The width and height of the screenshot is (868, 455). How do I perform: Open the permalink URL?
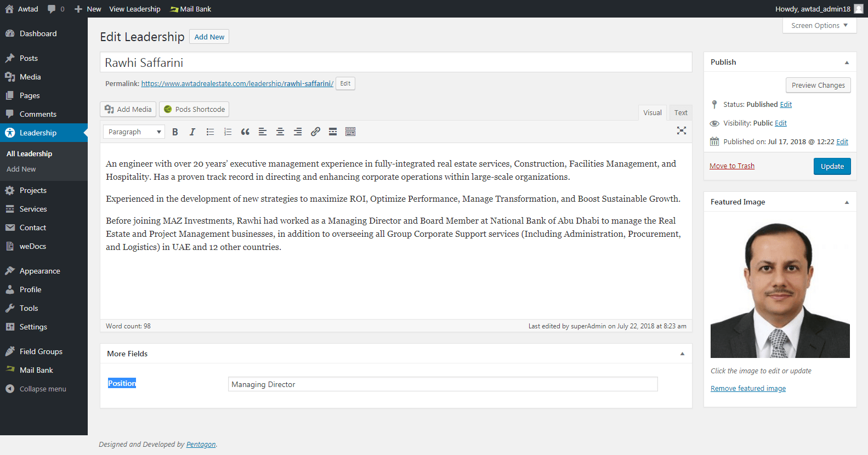[237, 83]
